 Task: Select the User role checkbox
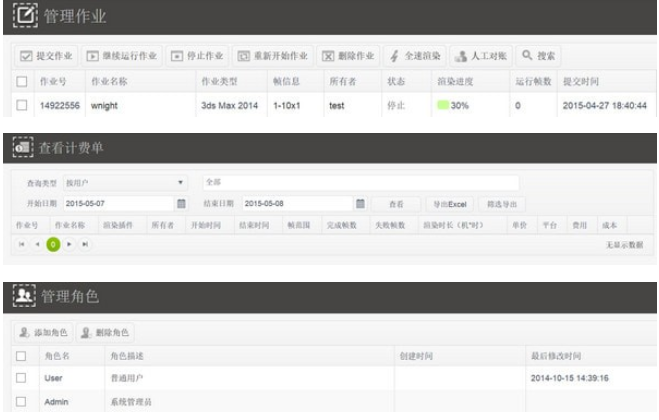[x=21, y=378]
